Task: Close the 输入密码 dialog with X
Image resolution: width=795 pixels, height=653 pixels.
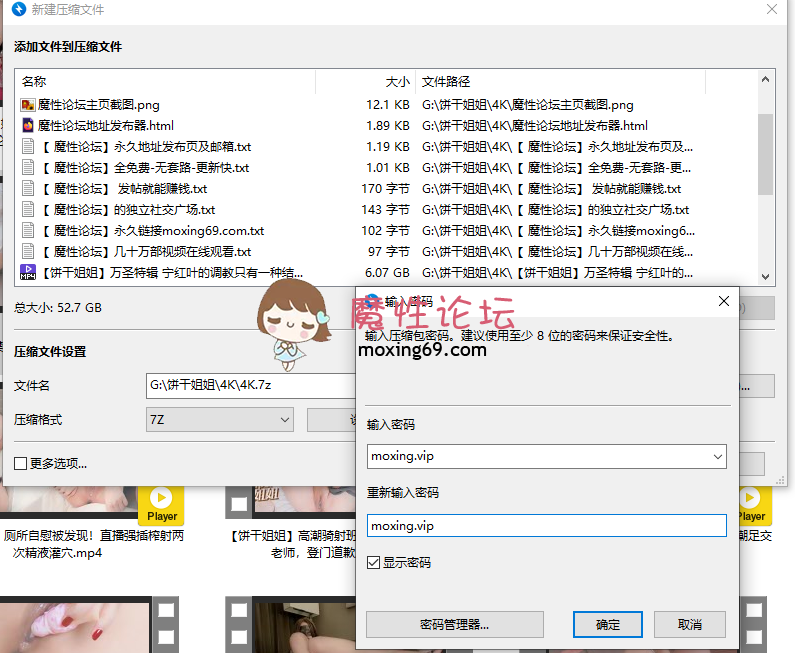Action: tap(724, 301)
